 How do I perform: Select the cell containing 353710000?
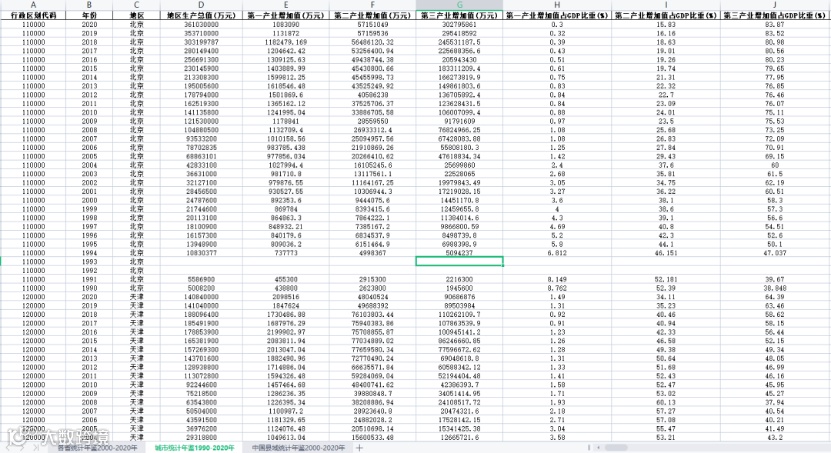click(201, 33)
